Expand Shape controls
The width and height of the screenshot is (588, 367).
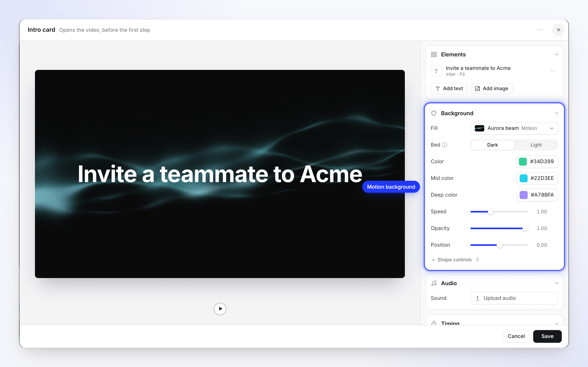click(x=455, y=260)
